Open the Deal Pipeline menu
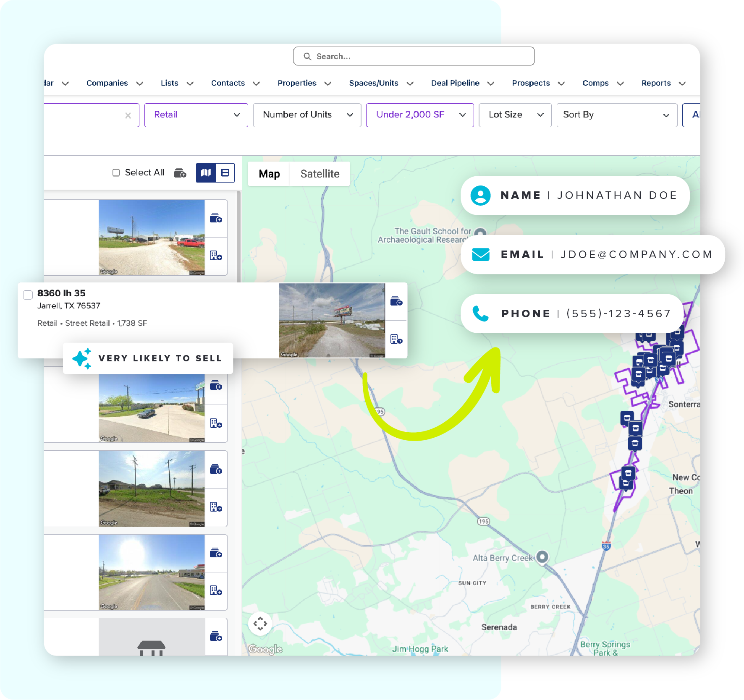Image resolution: width=744 pixels, height=700 pixels. [x=462, y=83]
